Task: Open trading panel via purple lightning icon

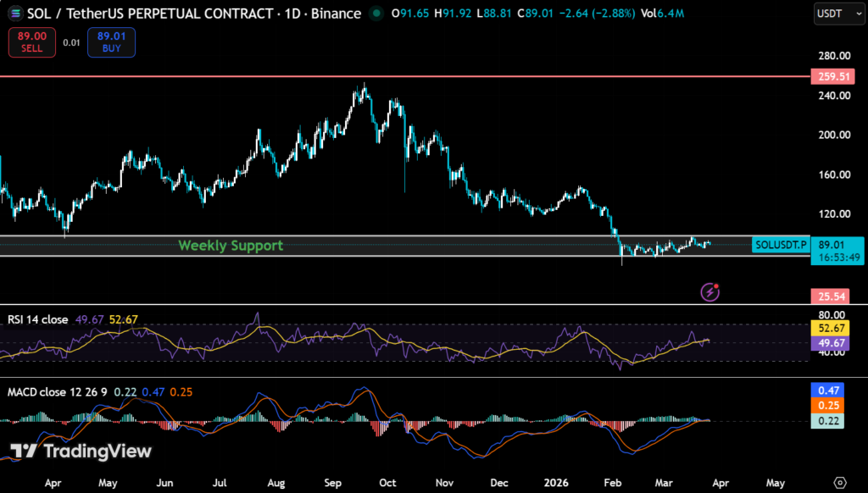Action: point(709,291)
